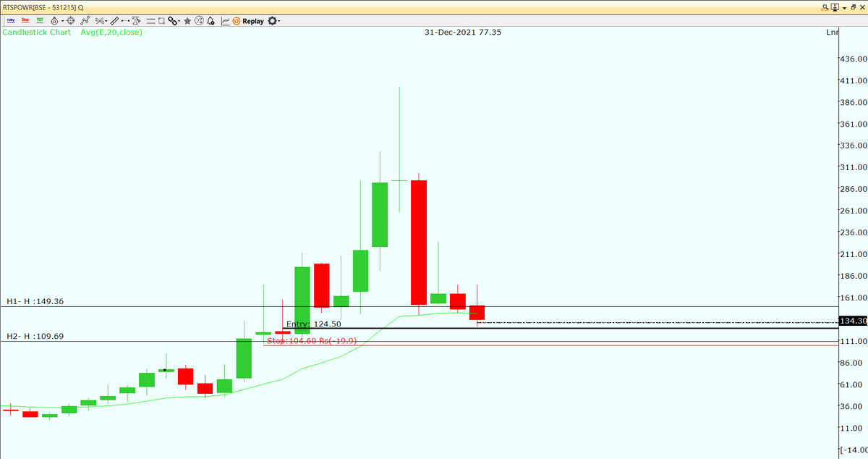Click the orange Replay icon

(237, 21)
